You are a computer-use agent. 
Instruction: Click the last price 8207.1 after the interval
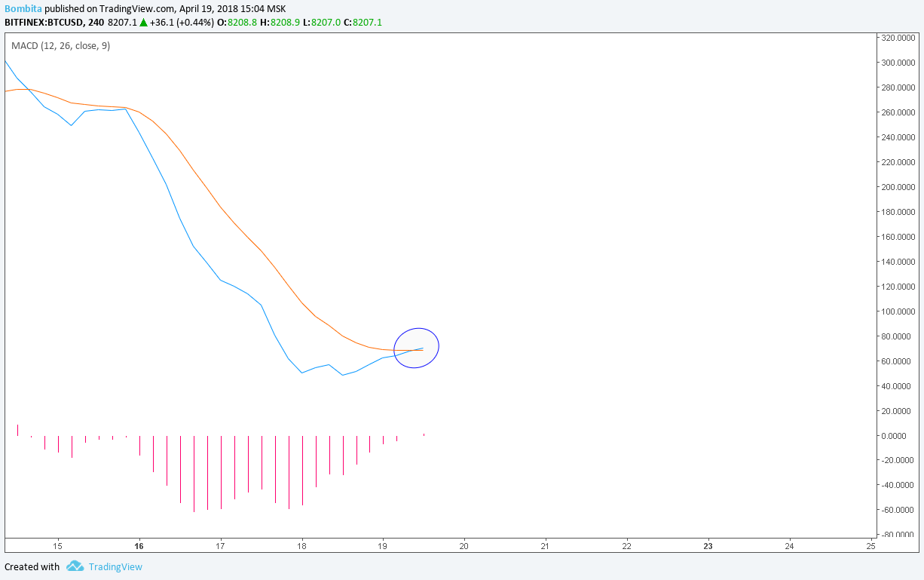tap(123, 23)
